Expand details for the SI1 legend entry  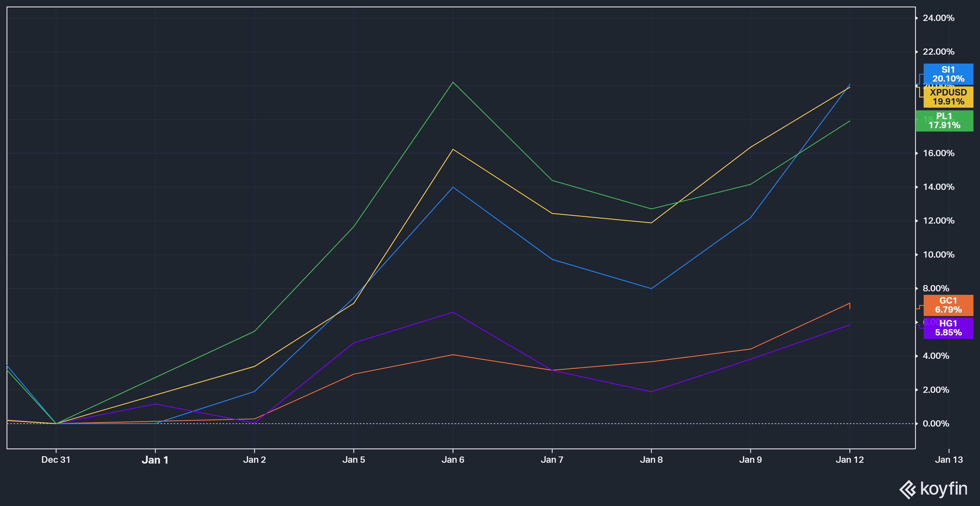[948, 75]
